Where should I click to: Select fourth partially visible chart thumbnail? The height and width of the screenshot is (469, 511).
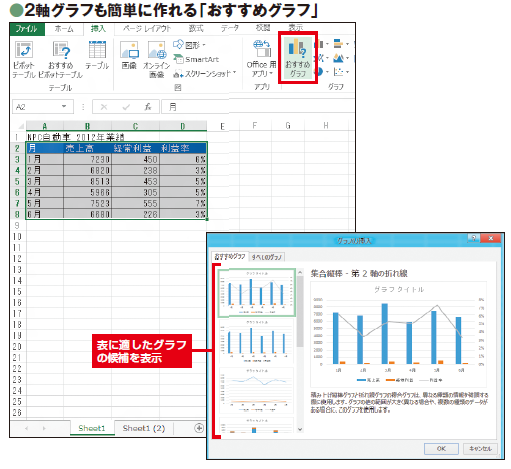(x=257, y=426)
